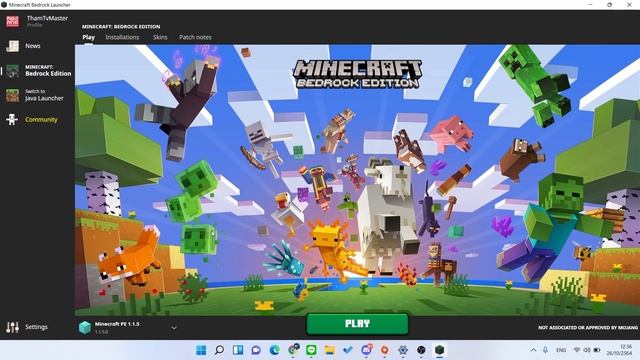The width and height of the screenshot is (640, 360).
Task: Open the Installations tab
Action: pyautogui.click(x=122, y=37)
